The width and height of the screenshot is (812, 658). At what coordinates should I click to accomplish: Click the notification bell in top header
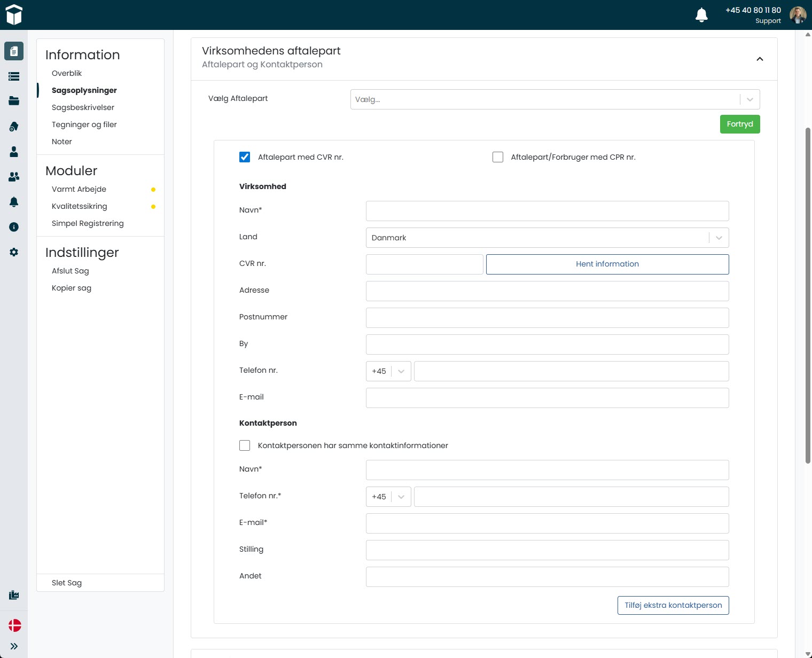(701, 15)
